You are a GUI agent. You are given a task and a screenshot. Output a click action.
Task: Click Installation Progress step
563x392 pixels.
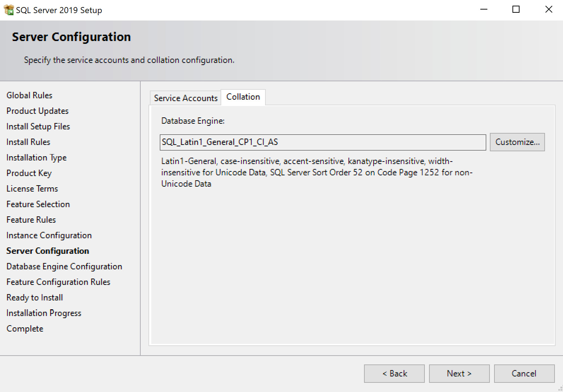pos(44,313)
